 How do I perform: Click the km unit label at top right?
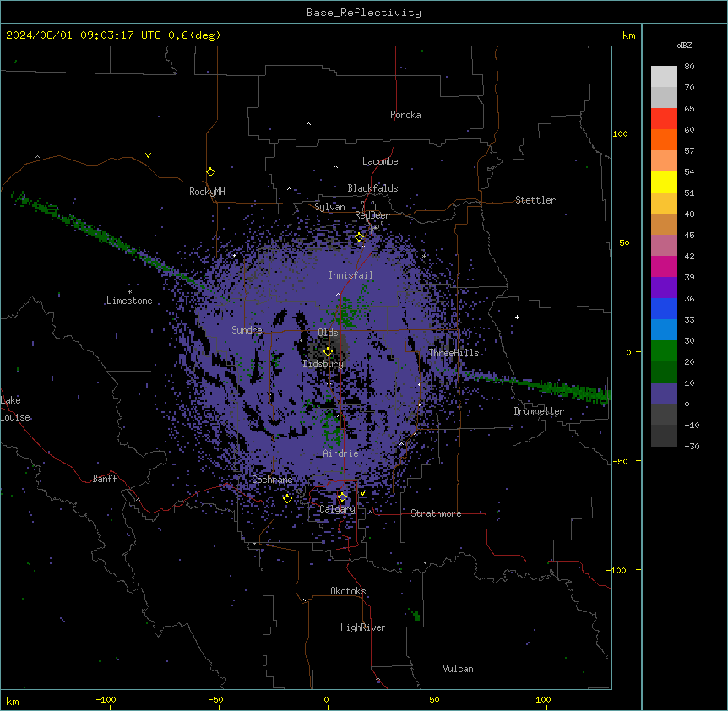628,35
